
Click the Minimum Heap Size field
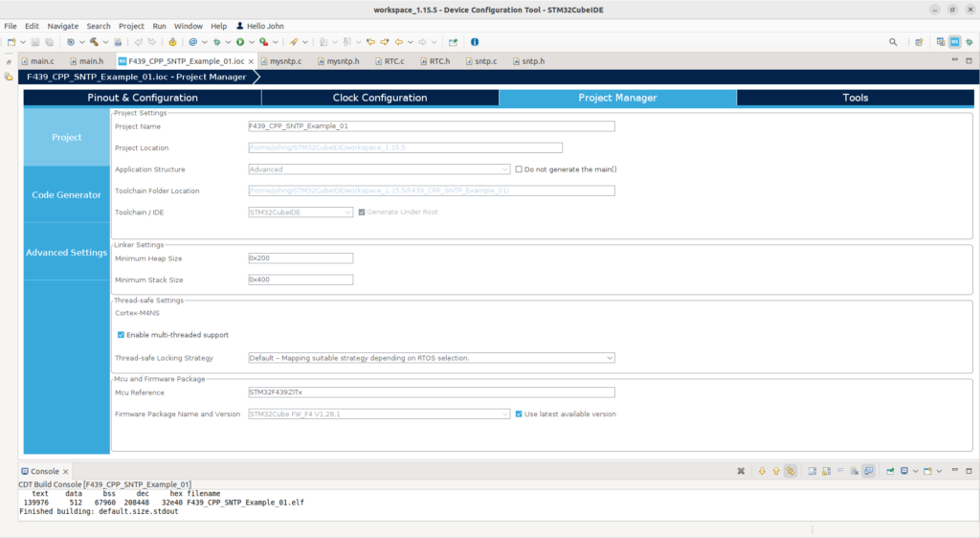[301, 258]
